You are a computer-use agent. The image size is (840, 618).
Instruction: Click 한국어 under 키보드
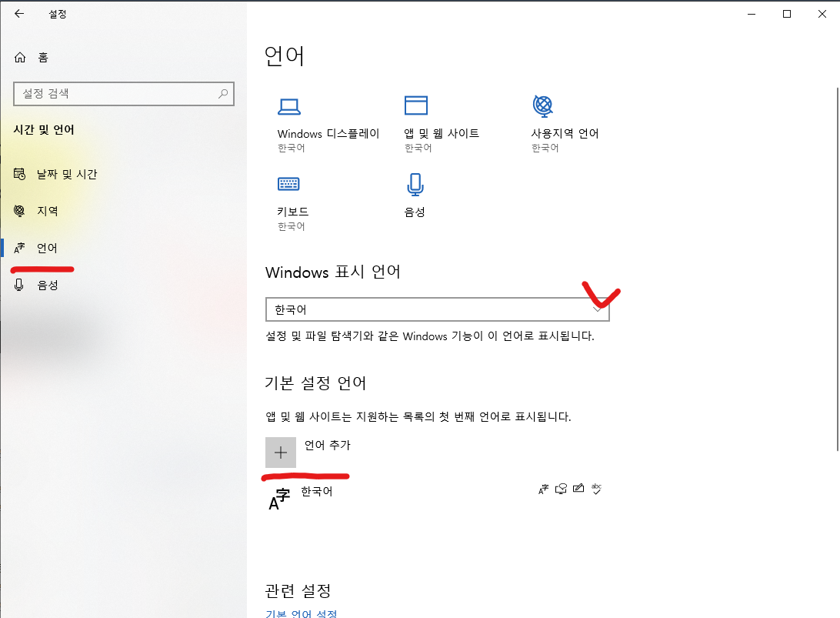tap(291, 227)
